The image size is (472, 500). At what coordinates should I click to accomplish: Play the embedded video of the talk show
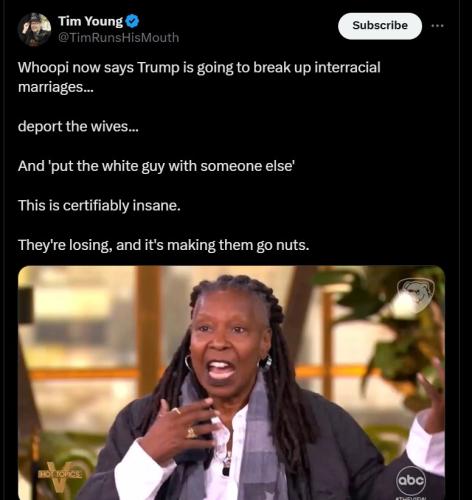coord(231,383)
